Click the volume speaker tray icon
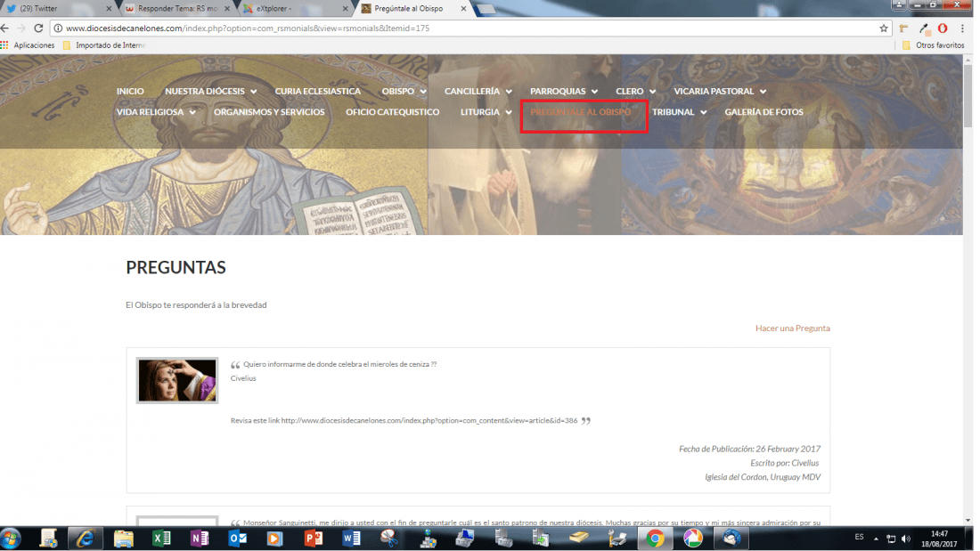The width and height of the screenshot is (980, 551). [x=906, y=539]
